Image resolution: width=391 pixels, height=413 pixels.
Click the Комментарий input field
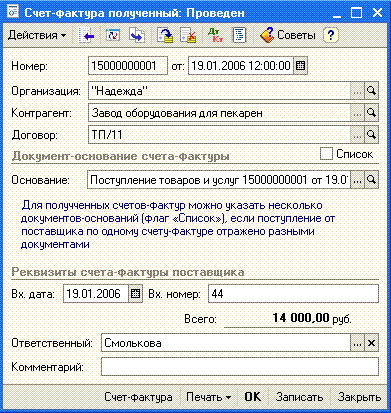(240, 367)
